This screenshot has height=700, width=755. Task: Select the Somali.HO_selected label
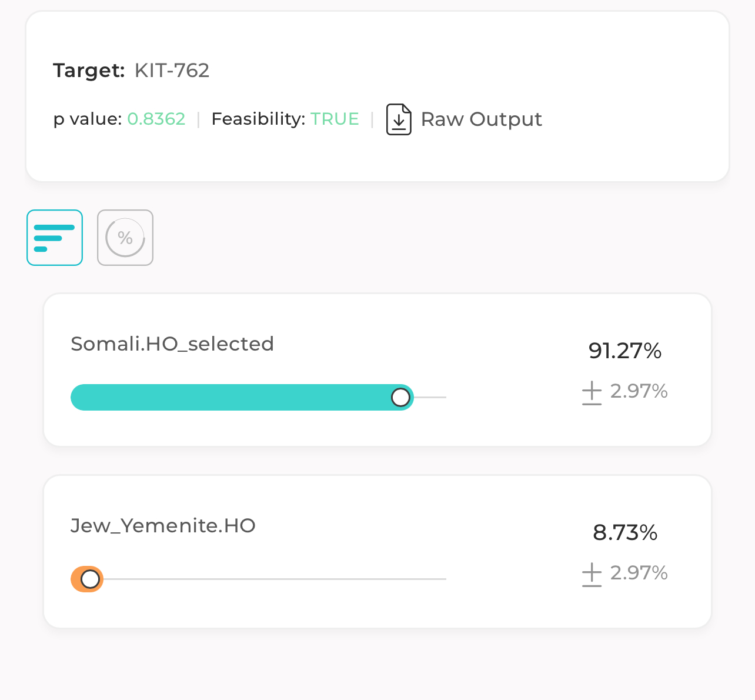coord(172,344)
